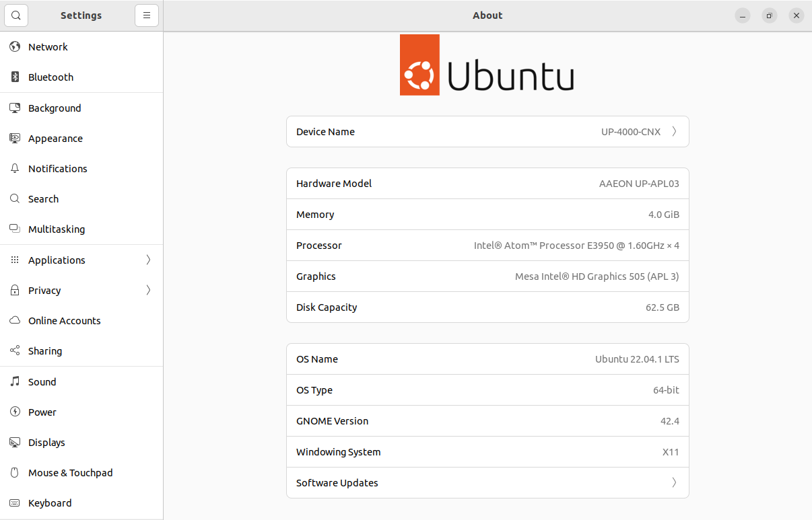The image size is (812, 520).
Task: Click hardware model value AAEON UP-APL03
Action: point(639,184)
